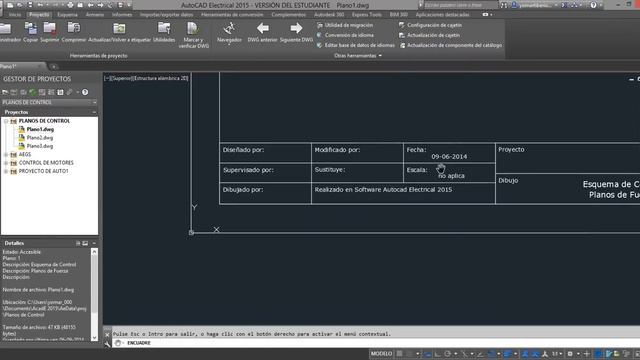
Task: Click the MODELO status bar button
Action: click(381, 353)
